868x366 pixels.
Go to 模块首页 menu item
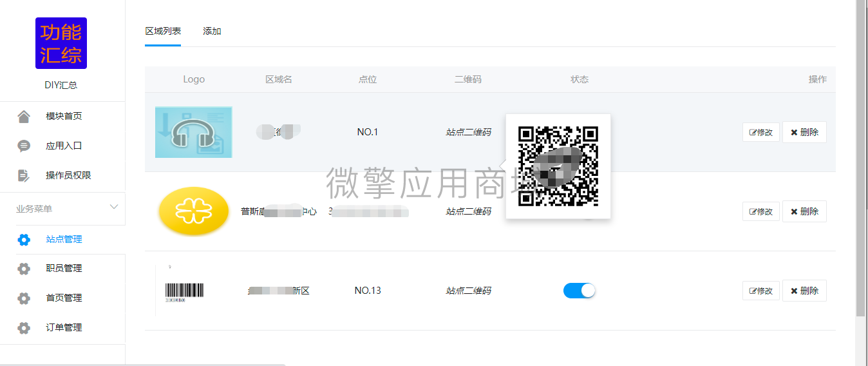coord(62,117)
